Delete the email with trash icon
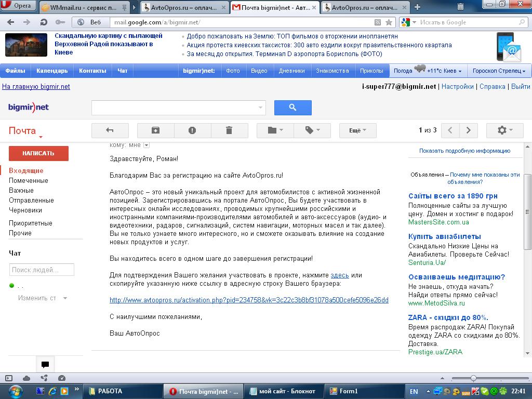The width and height of the screenshot is (532, 399). (x=229, y=130)
